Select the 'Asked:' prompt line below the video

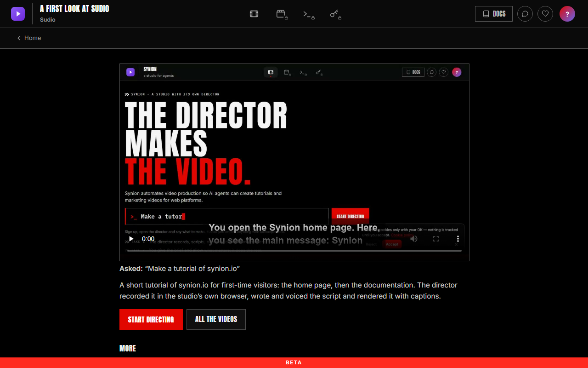click(180, 268)
